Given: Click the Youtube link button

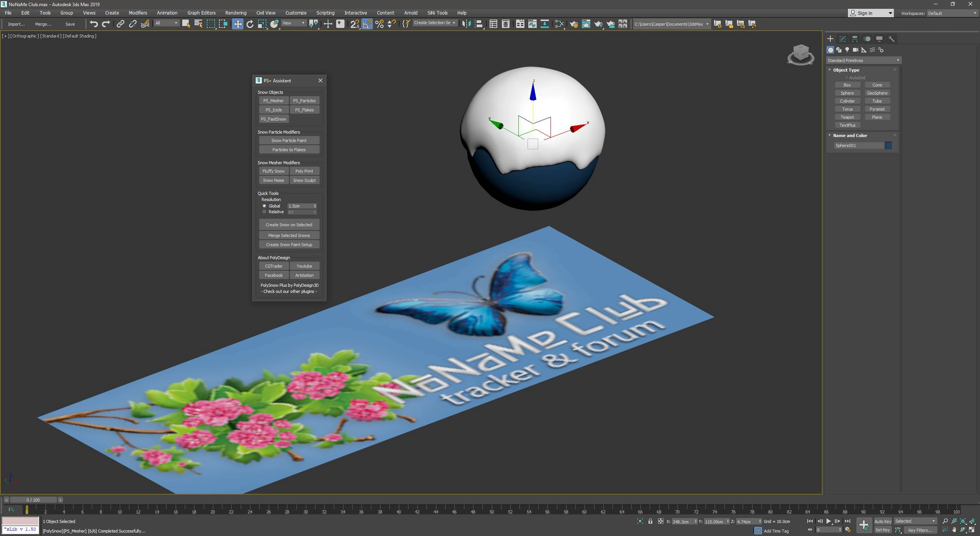Looking at the screenshot, I should (304, 266).
